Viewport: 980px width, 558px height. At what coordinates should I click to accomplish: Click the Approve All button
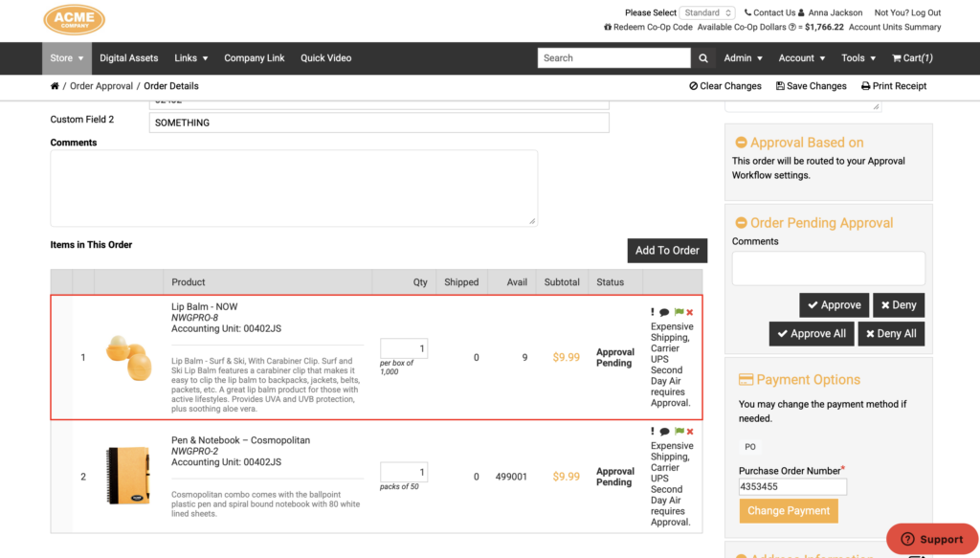tap(812, 334)
